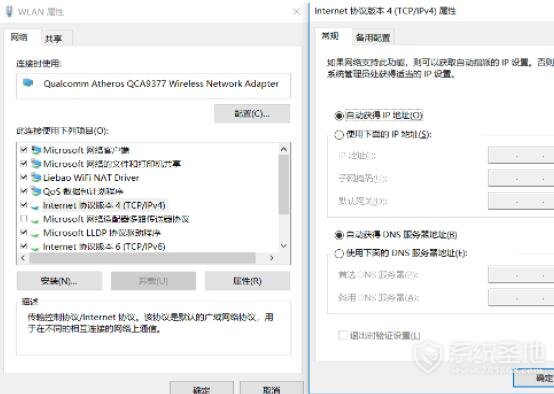Select the Internet 协议版本 4 (TCP/IPv4) icon
The width and height of the screenshot is (554, 394).
tap(35, 206)
